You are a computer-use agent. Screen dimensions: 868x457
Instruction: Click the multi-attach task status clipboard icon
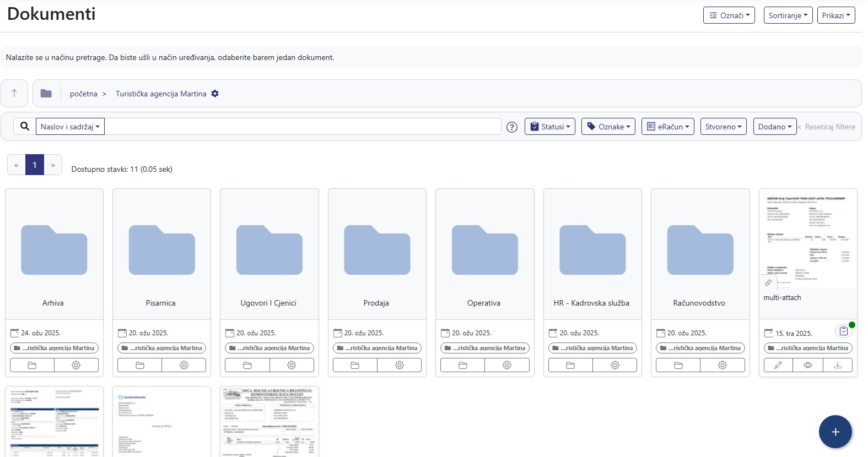point(843,331)
